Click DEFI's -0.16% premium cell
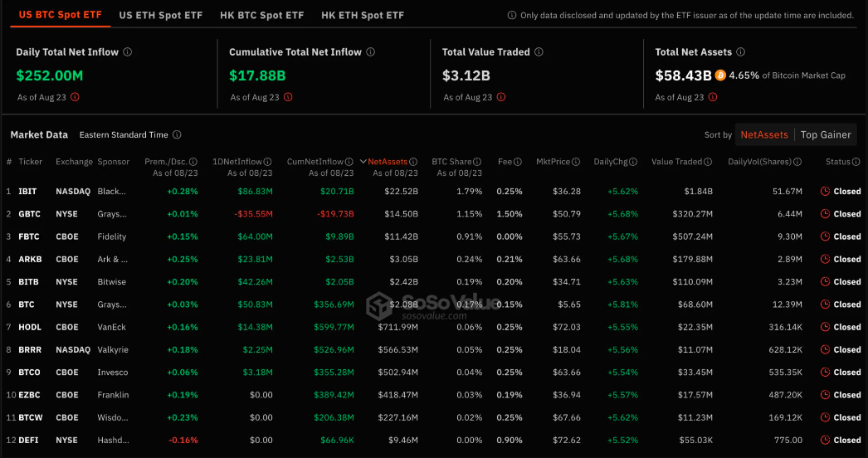 pyautogui.click(x=182, y=440)
